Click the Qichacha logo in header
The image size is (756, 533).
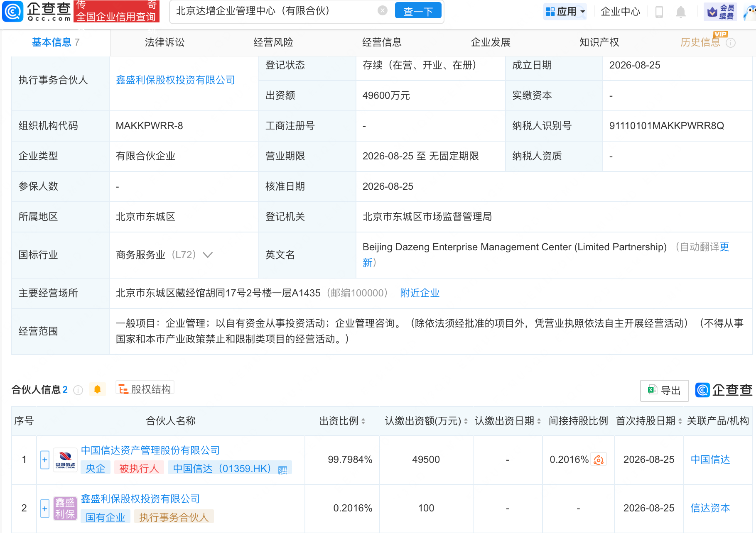pyautogui.click(x=37, y=11)
